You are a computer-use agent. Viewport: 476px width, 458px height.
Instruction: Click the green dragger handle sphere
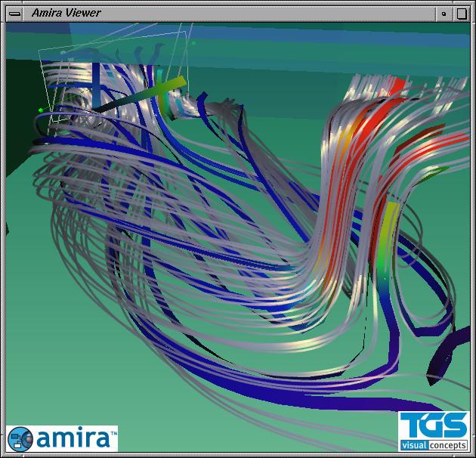pos(41,110)
